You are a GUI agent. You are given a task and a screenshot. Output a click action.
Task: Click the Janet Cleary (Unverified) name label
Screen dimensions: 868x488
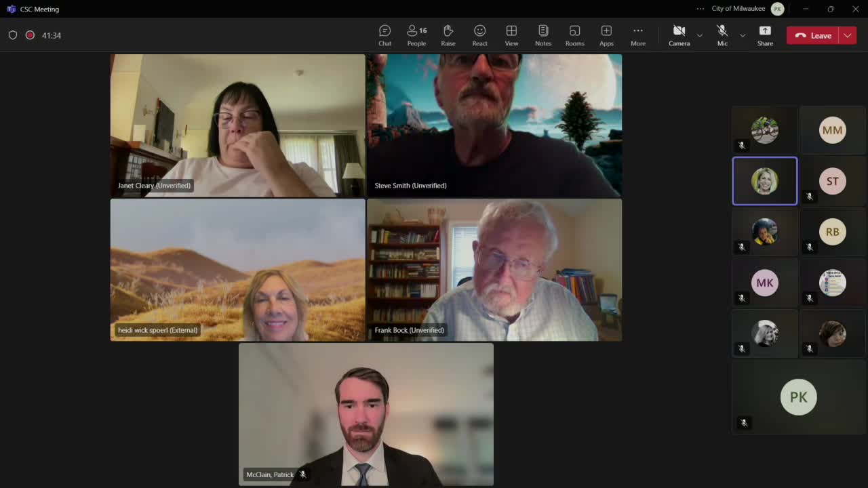click(x=155, y=186)
